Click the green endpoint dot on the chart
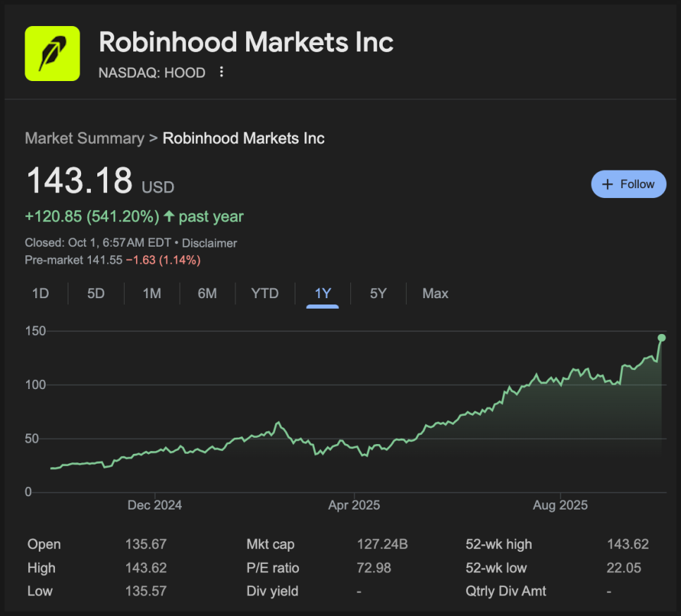This screenshot has height=616, width=681. click(662, 338)
